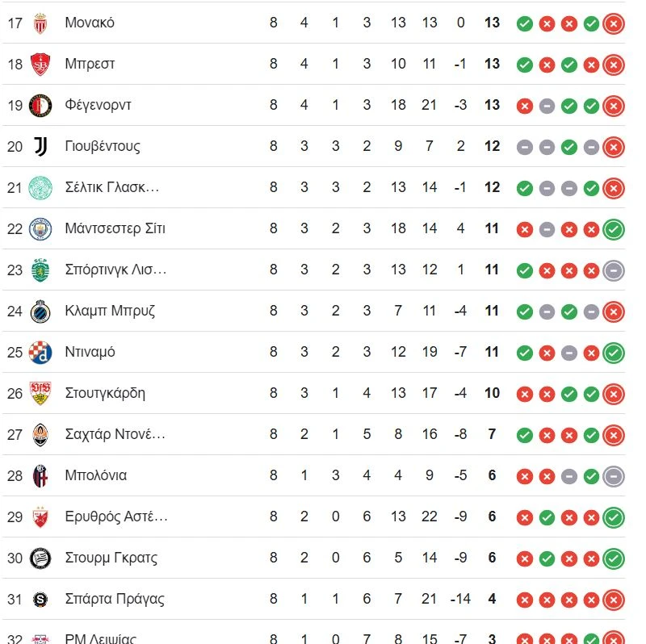Click the Shakhtar Donetsk crest
The width and height of the screenshot is (646, 644).
pos(40,434)
